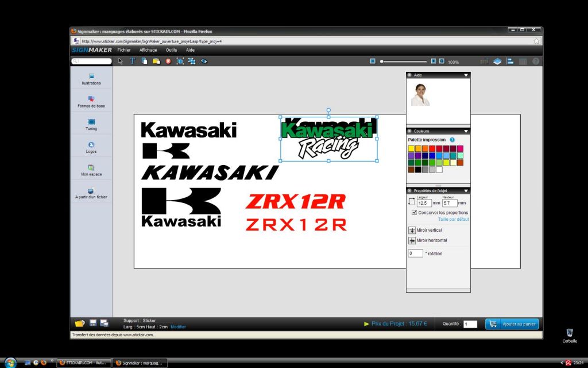Collapse the Propriétés de l'objet panel arrow
The height and width of the screenshot is (368, 588).
466,191
